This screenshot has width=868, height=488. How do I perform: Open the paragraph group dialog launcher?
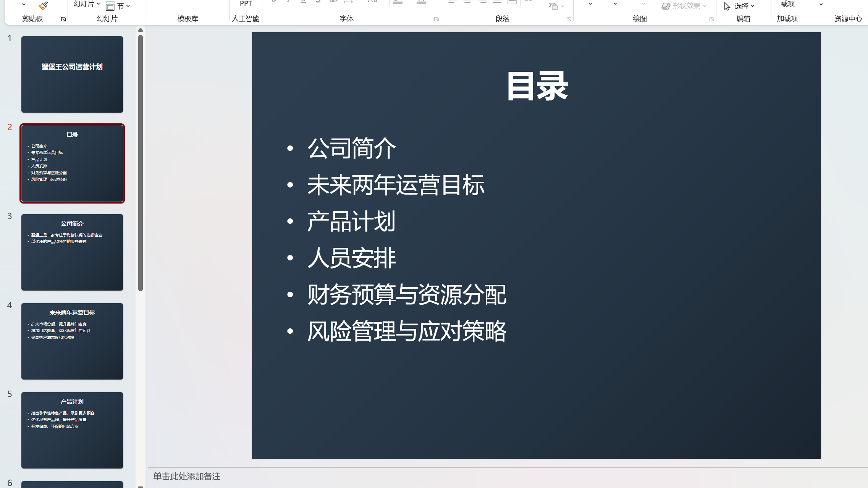(569, 19)
